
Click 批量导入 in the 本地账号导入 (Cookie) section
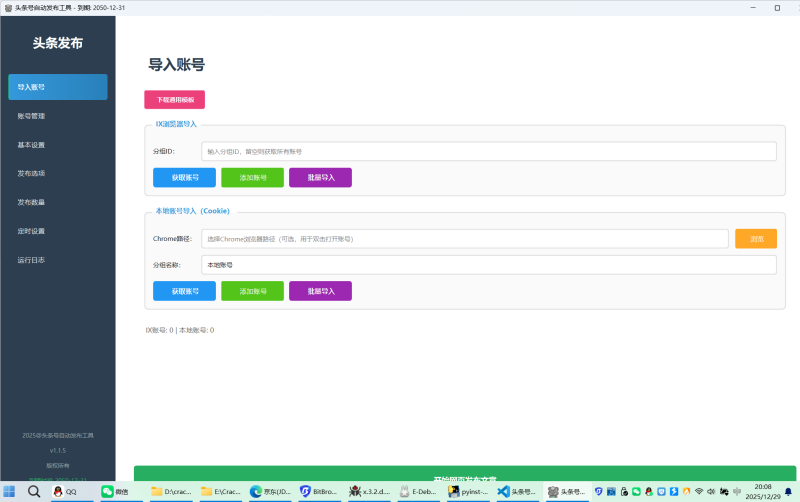point(320,291)
